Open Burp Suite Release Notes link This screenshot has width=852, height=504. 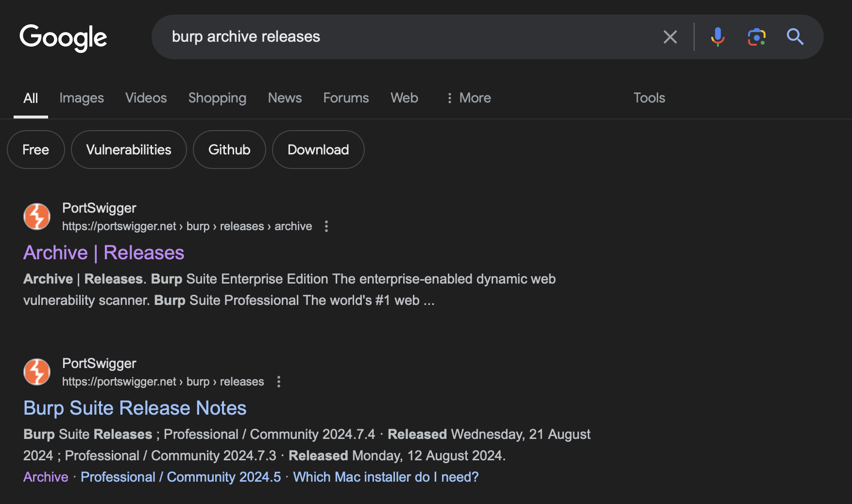[135, 408]
